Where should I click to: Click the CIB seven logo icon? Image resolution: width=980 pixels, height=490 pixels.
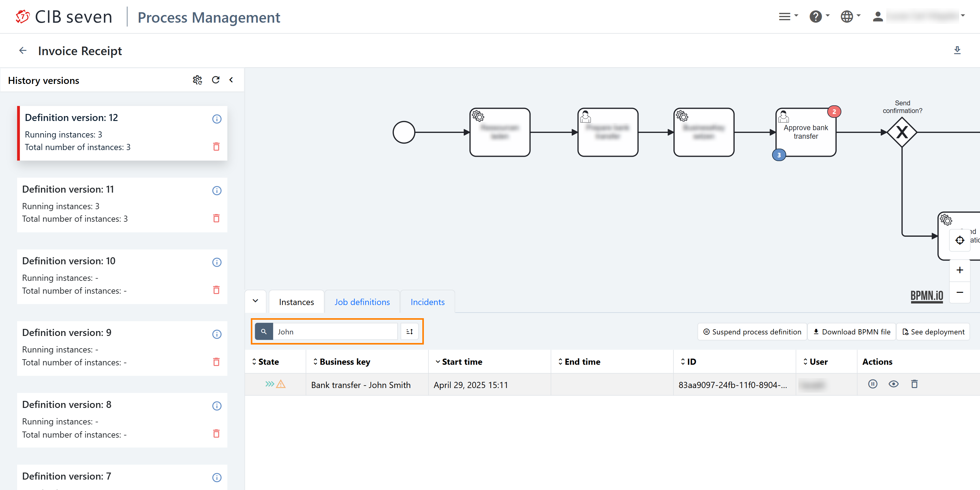pyautogui.click(x=22, y=17)
